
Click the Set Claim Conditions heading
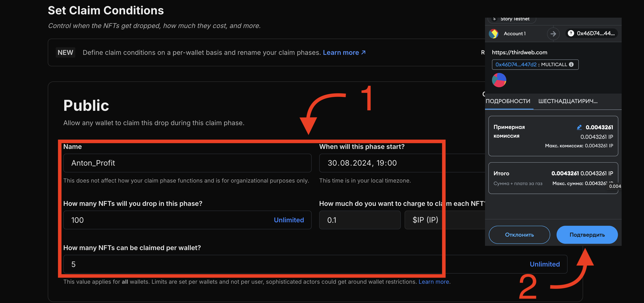click(106, 10)
